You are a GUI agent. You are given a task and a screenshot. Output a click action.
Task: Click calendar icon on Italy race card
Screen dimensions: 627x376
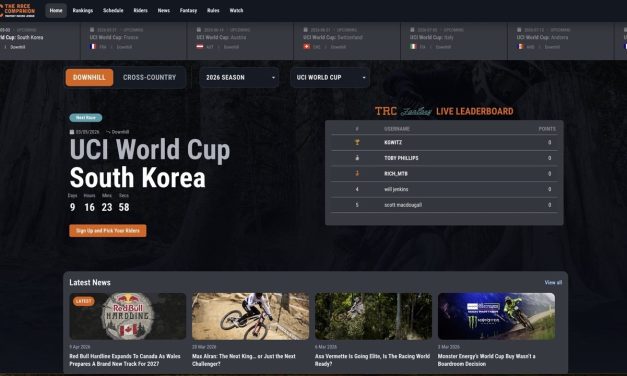click(x=412, y=30)
